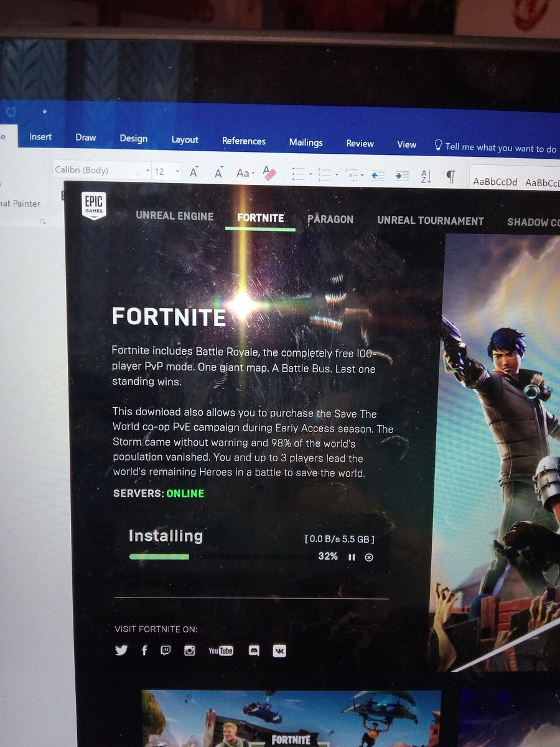
Task: Expand multilevel list dropdown arrow
Action: [x=363, y=176]
